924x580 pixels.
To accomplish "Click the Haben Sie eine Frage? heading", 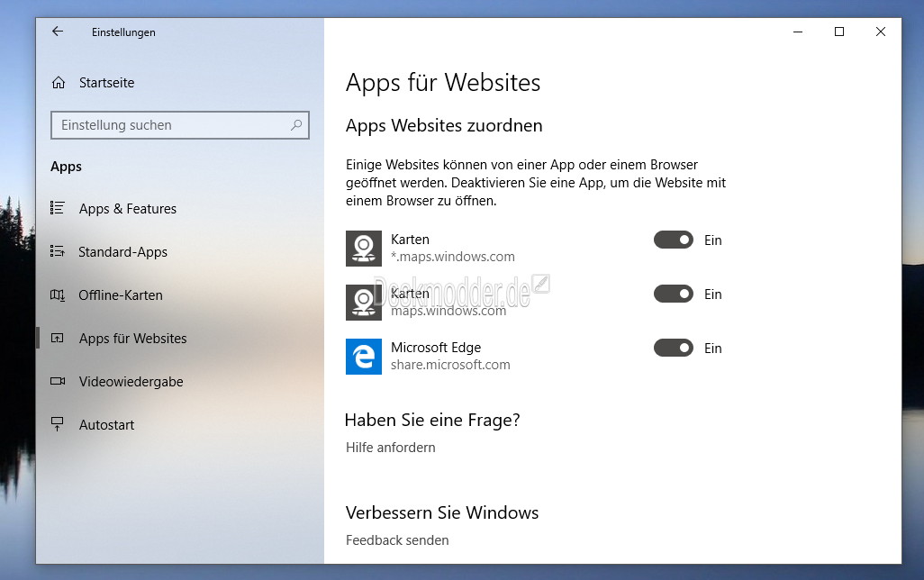I will (432, 421).
